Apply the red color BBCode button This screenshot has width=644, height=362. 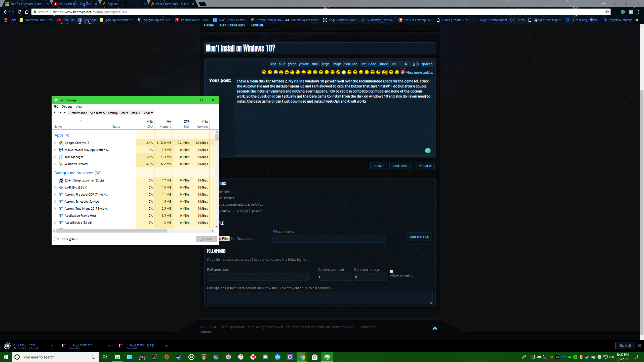coord(273,64)
